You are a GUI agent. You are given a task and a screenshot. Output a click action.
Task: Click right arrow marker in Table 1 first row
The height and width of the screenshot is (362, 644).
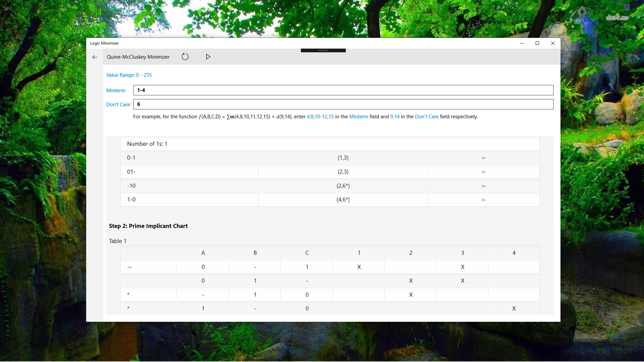coord(130,267)
